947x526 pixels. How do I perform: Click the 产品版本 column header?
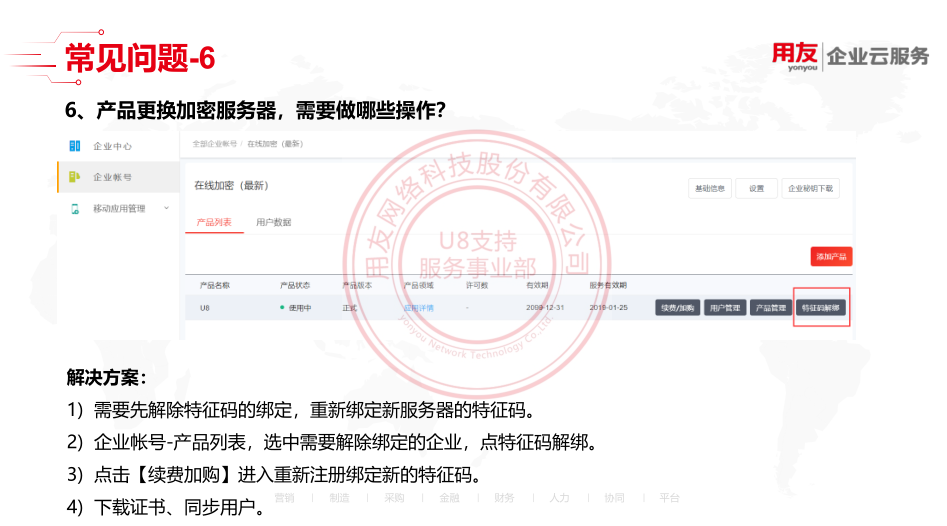click(x=357, y=285)
